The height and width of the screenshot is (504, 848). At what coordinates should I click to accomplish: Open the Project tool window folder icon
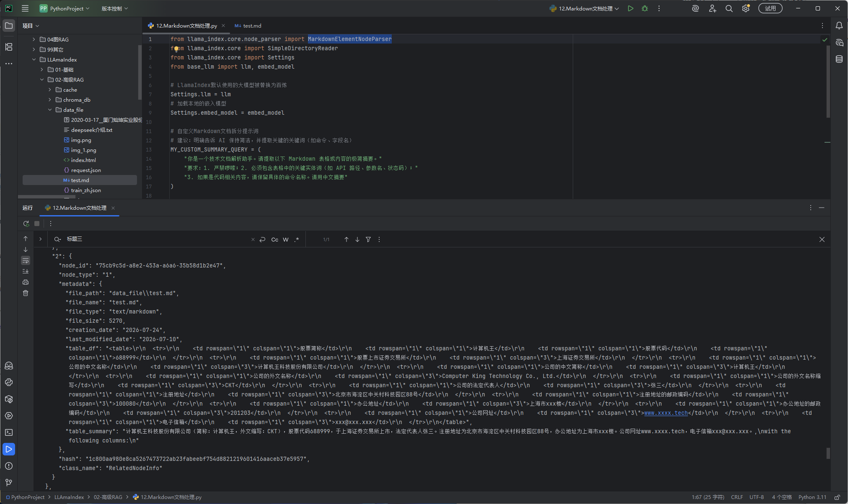pos(9,26)
